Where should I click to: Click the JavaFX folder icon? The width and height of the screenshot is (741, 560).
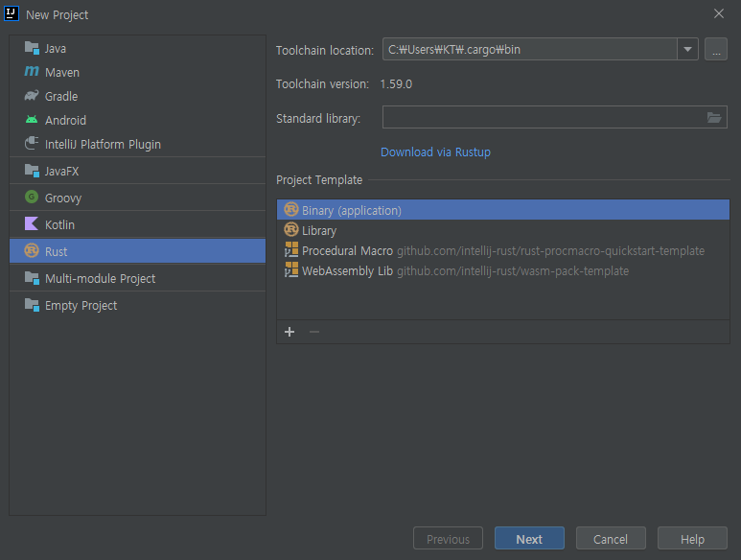click(x=32, y=171)
